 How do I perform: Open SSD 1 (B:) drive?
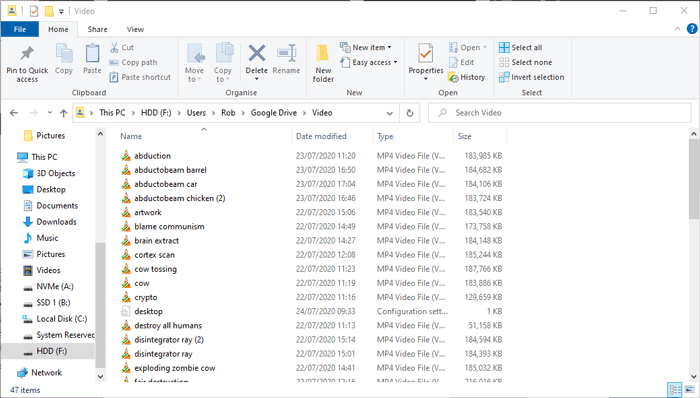click(x=53, y=303)
